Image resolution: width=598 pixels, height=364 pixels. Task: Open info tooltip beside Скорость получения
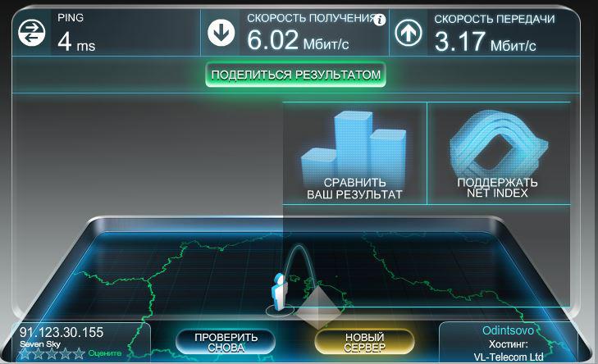(380, 20)
